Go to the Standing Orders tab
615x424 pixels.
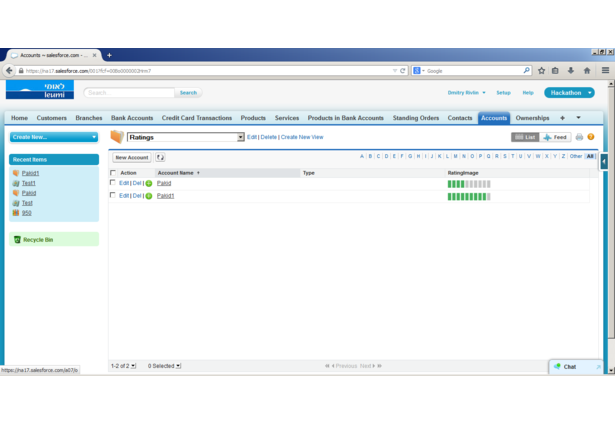click(416, 118)
